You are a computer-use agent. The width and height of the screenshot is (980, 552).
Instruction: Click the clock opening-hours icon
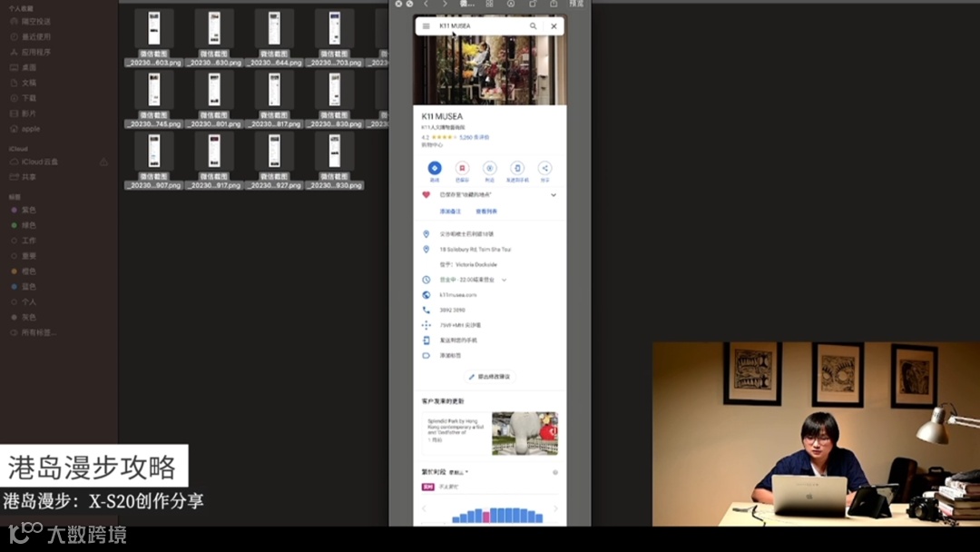pos(426,280)
